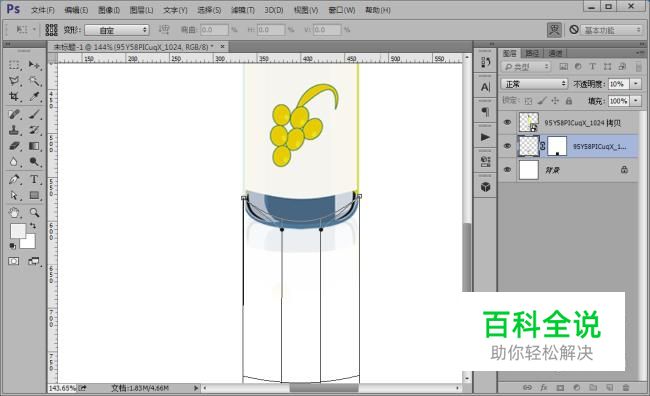Select the Dodge tool
This screenshot has width=650, height=396.
[34, 162]
